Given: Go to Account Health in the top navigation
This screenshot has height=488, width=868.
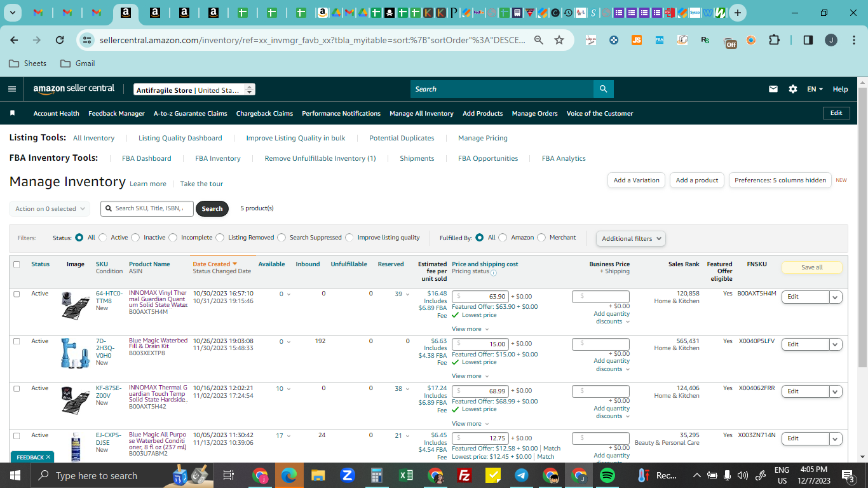Looking at the screenshot, I should pyautogui.click(x=57, y=114).
